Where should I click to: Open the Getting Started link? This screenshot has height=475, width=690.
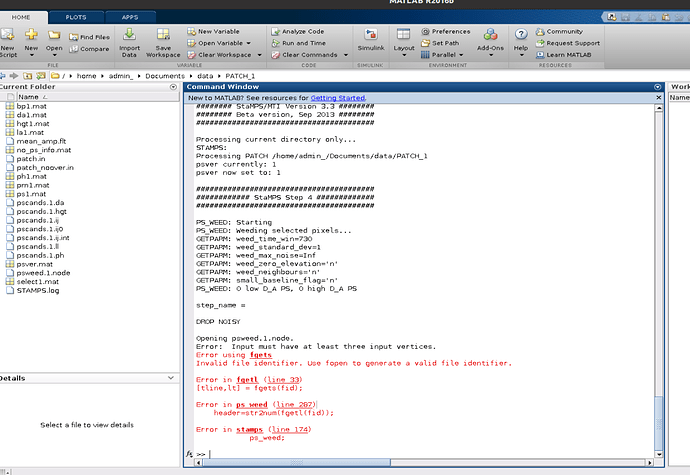[x=337, y=98]
